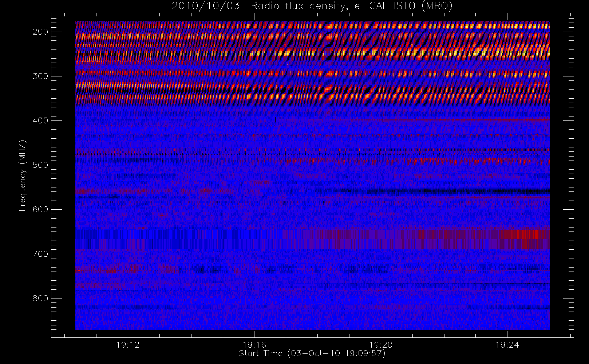Click the 800 frequency tick label

coord(40,298)
